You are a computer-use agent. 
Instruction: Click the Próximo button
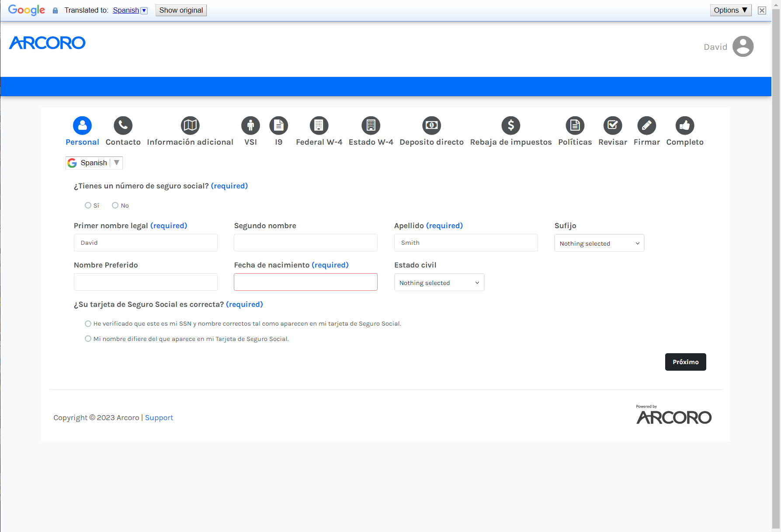tap(686, 362)
